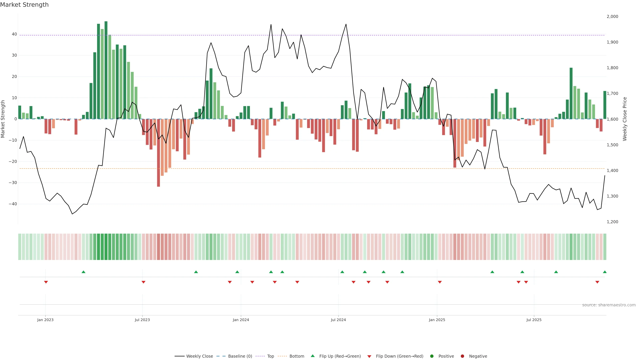Click the Weekly Close Price axis title
The height and width of the screenshot is (362, 644).
pos(625,119)
